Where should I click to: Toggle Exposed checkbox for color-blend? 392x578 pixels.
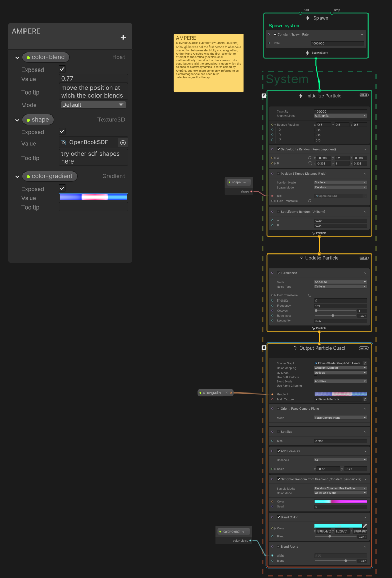[x=62, y=70]
